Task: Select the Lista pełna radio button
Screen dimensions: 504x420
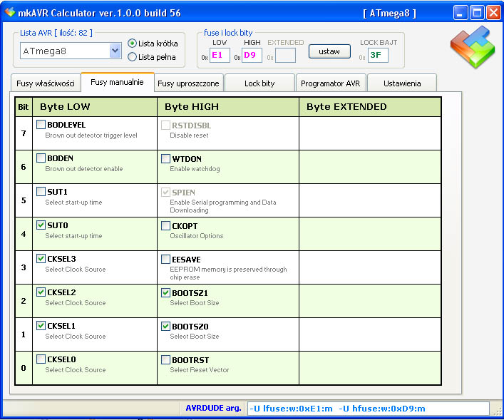Action: tap(132, 57)
